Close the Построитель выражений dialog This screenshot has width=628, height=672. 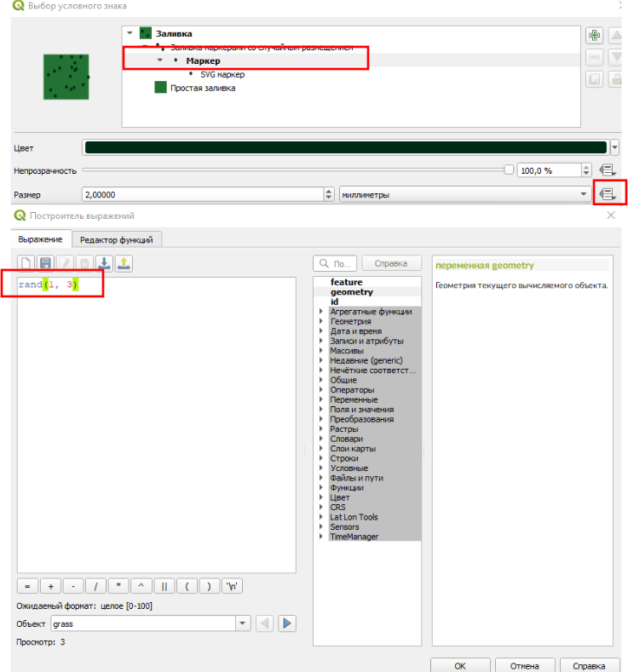click(611, 215)
